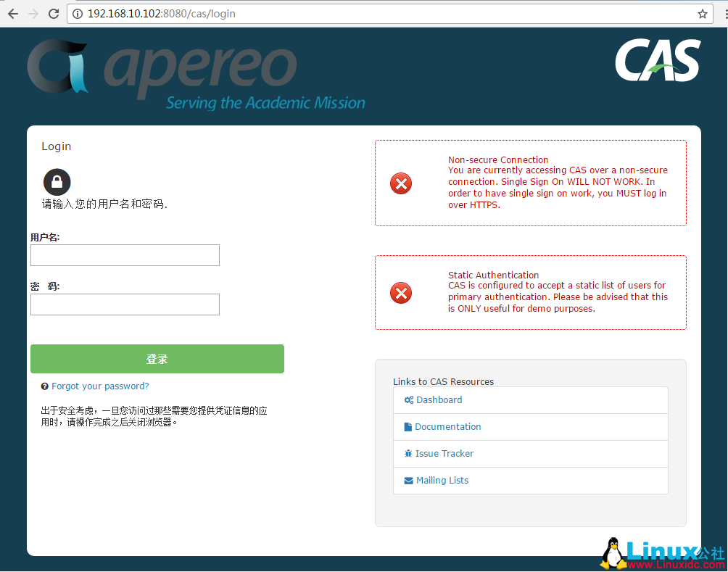The width and height of the screenshot is (728, 572).
Task: Click the Apereo logo banner
Action: coord(196,70)
